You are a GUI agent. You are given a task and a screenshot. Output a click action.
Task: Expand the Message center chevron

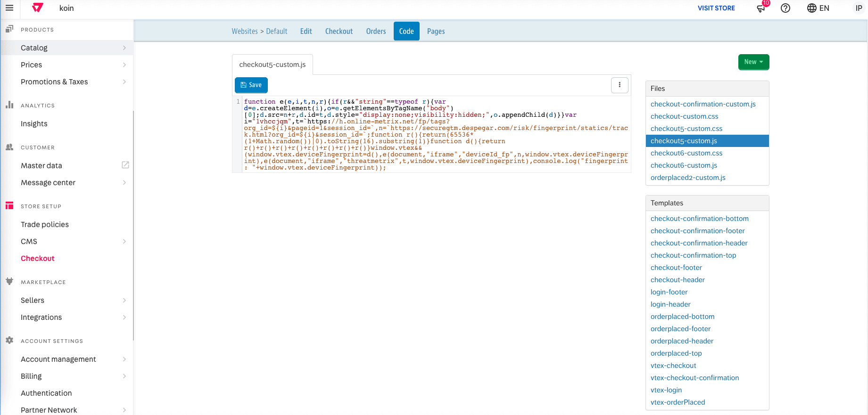click(x=124, y=182)
